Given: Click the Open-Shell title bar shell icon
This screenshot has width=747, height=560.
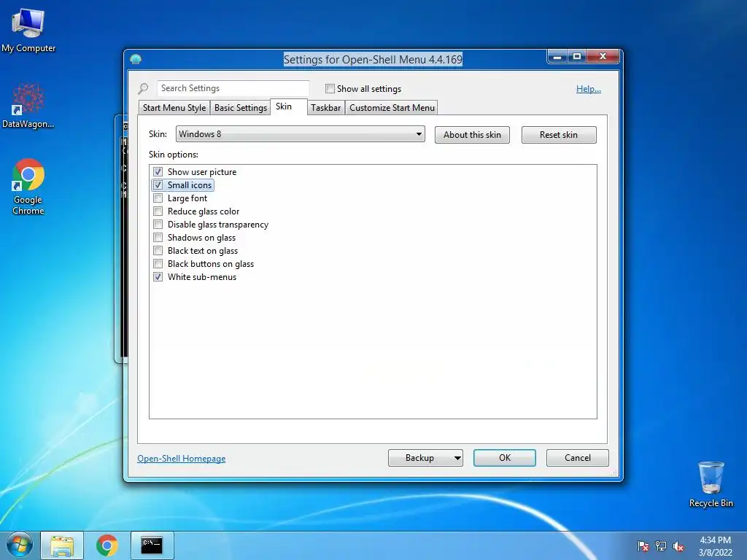Looking at the screenshot, I should (136, 59).
